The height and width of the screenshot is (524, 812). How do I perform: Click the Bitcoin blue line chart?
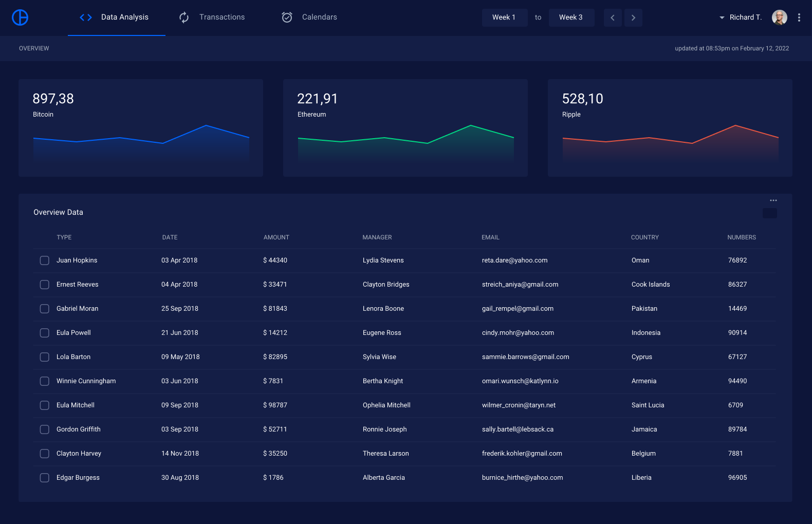click(x=141, y=143)
